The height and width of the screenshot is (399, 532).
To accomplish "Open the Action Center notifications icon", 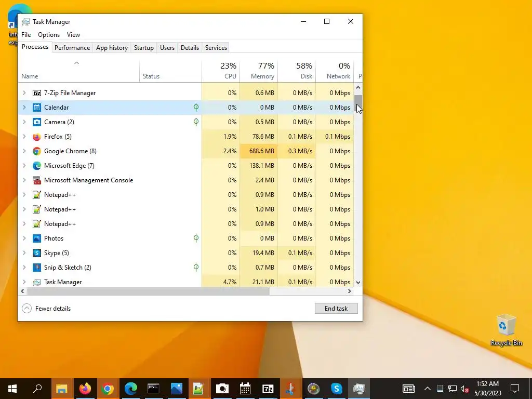I will [515, 389].
